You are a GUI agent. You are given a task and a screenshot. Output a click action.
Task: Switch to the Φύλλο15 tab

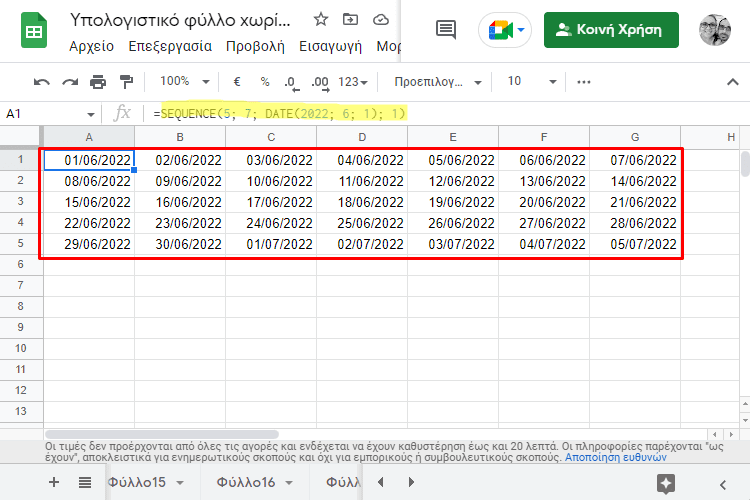[x=137, y=482]
